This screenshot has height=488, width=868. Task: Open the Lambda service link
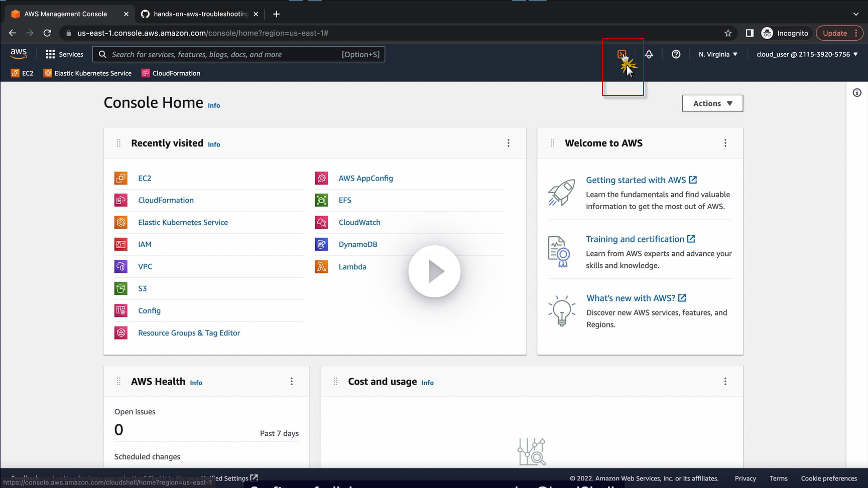point(352,267)
